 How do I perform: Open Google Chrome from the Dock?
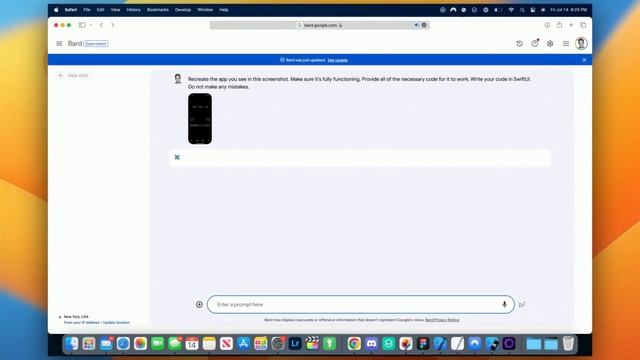pyautogui.click(x=354, y=344)
